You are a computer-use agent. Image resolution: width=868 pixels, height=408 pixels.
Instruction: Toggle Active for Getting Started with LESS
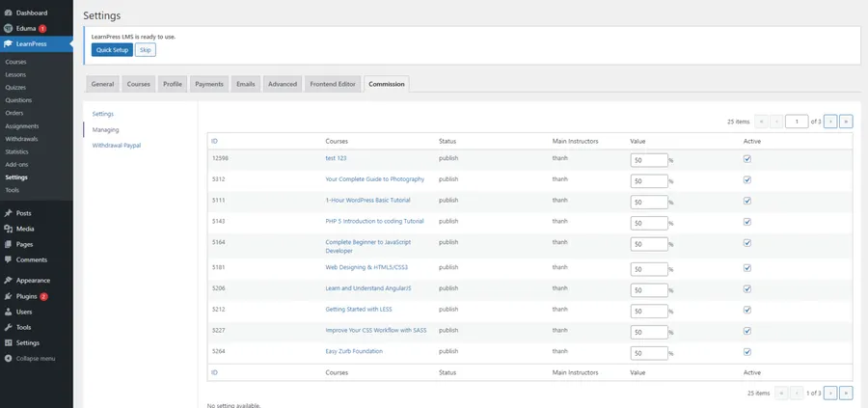pyautogui.click(x=746, y=310)
